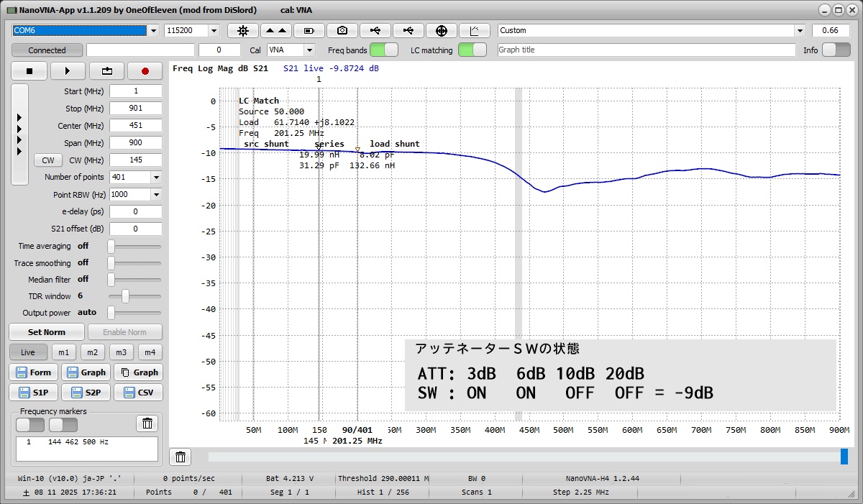863x504 pixels.
Task: Delete frequency markers with trash icon
Action: point(147,423)
